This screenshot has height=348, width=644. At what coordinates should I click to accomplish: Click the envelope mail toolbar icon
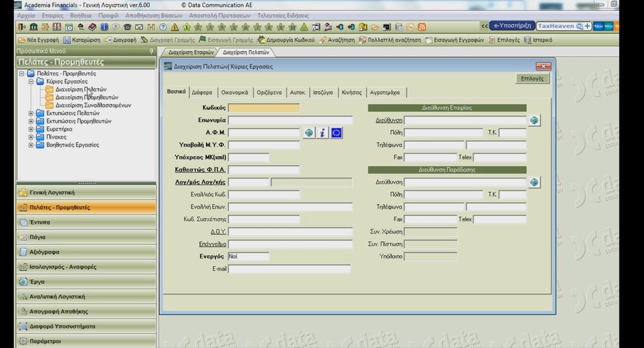point(139,27)
